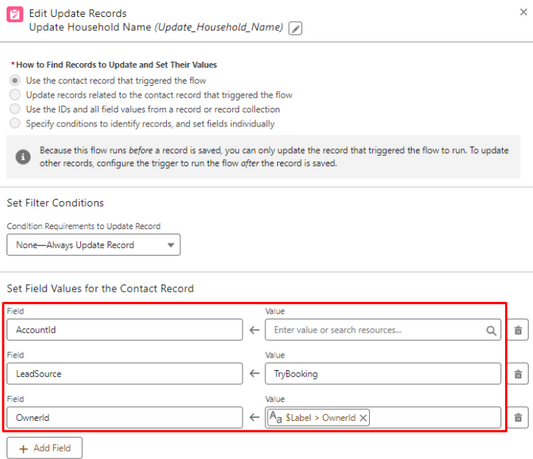Screen dimensions: 533x459
Task: Delete the OwnerId field row
Action: 518,418
